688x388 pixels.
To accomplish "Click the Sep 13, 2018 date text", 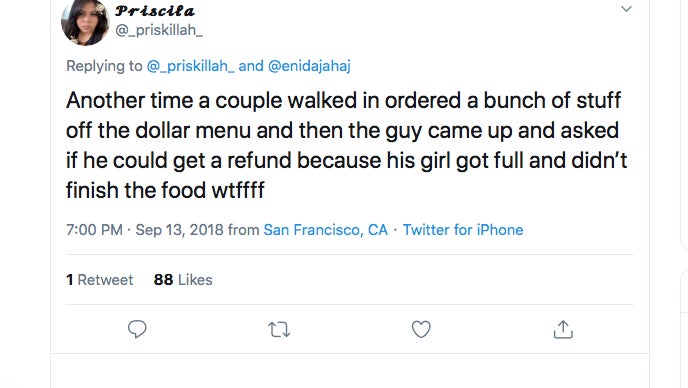I will point(179,230).
